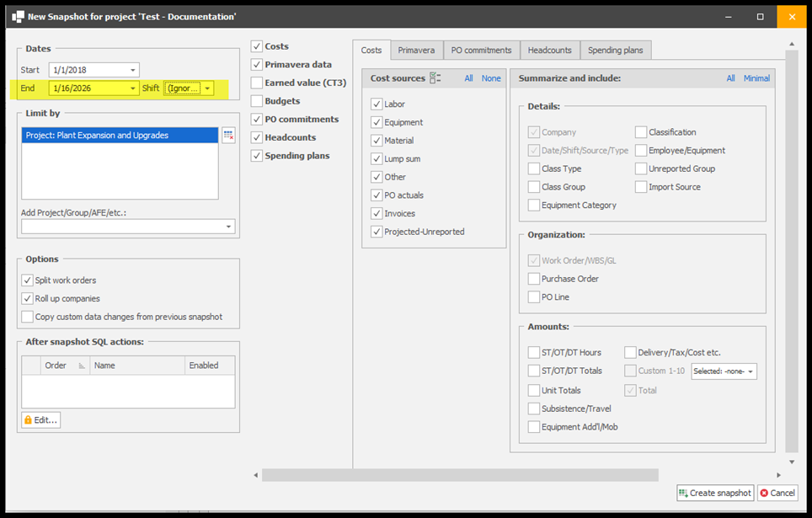Uncheck Split work orders option
Viewport: 812px width, 518px height.
[28, 280]
